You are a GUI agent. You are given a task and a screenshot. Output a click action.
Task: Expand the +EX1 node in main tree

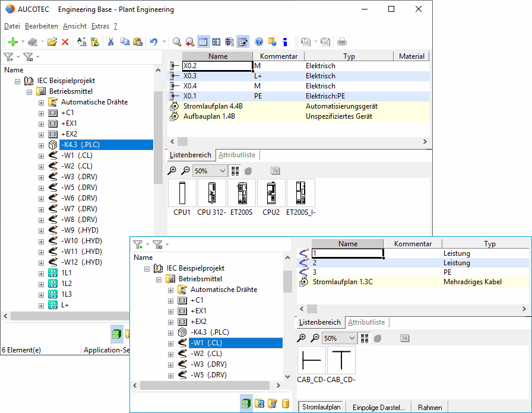click(x=41, y=123)
